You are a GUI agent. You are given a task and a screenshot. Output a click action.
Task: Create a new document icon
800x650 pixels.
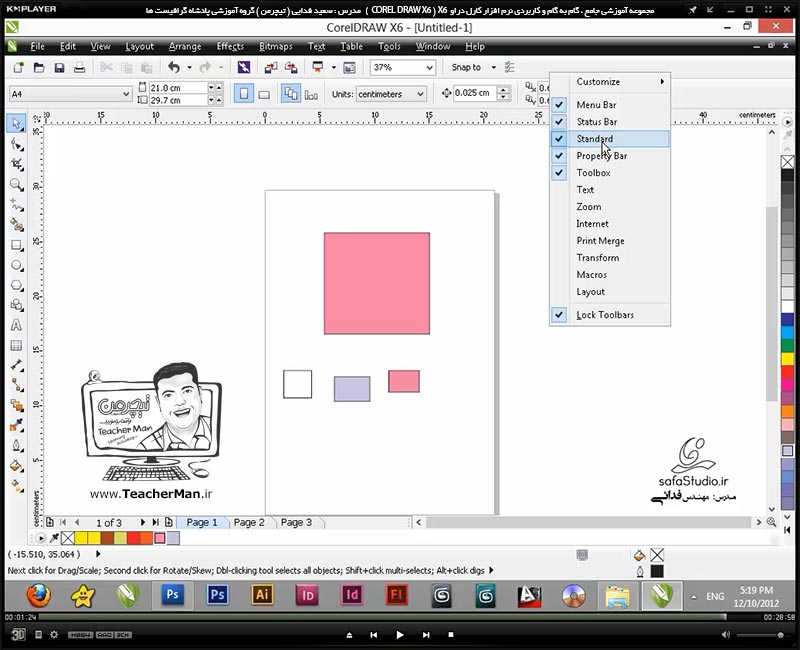coord(18,67)
